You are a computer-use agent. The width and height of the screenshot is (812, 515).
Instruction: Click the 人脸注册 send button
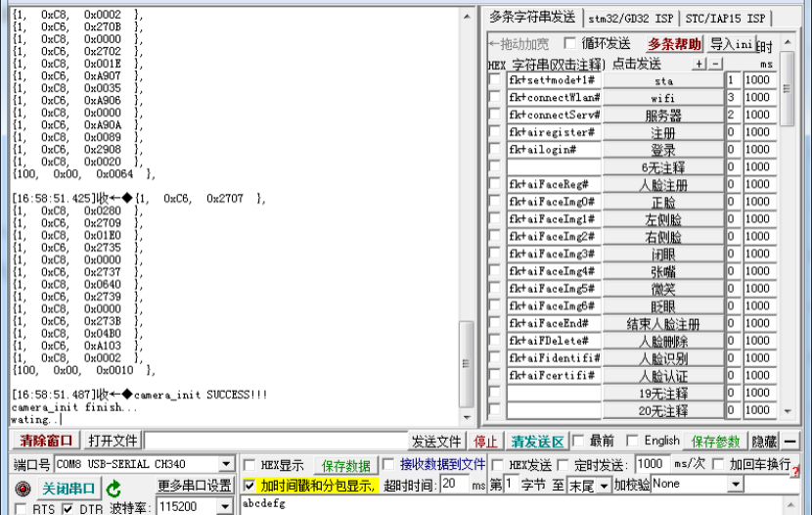click(663, 184)
